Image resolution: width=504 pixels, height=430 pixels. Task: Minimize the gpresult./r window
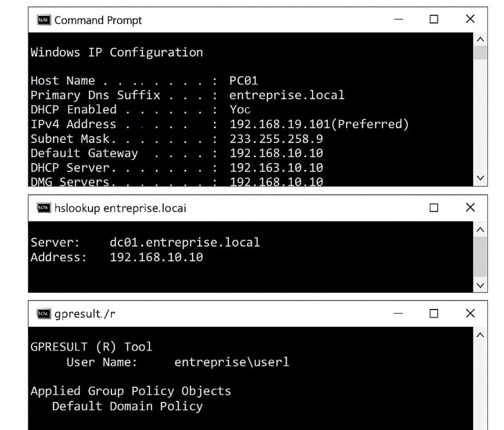click(399, 313)
